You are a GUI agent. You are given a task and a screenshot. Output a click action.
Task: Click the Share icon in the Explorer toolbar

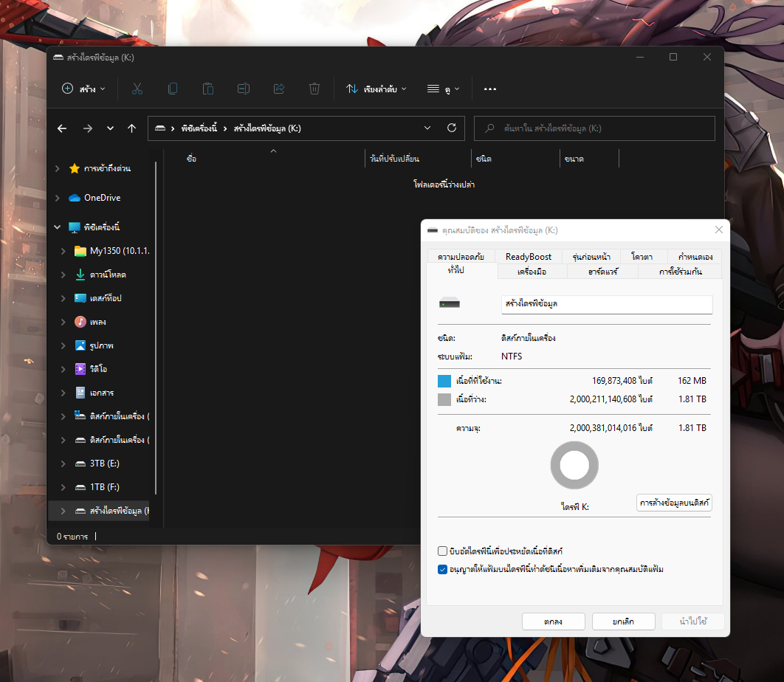pos(279,89)
